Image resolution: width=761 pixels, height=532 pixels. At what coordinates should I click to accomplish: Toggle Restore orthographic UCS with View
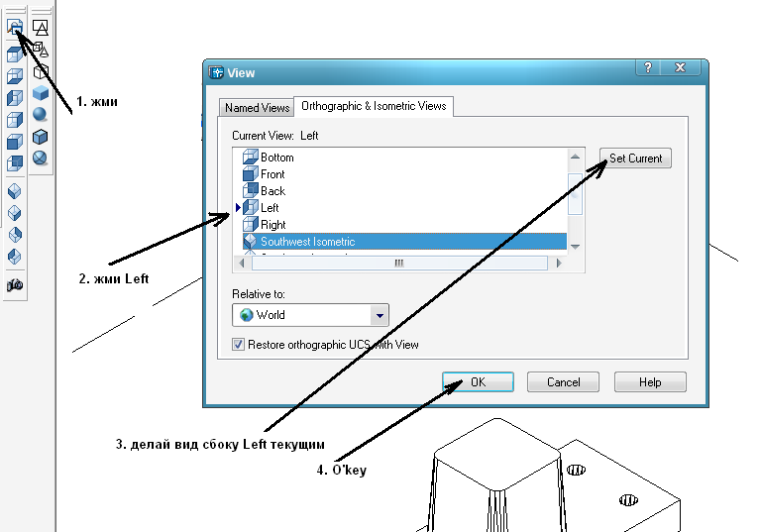coord(238,345)
